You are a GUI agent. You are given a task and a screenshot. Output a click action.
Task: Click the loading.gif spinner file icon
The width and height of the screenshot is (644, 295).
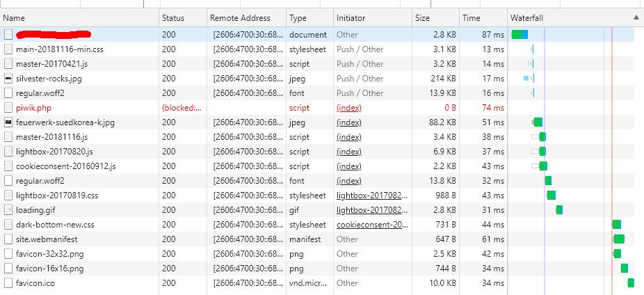(x=8, y=210)
